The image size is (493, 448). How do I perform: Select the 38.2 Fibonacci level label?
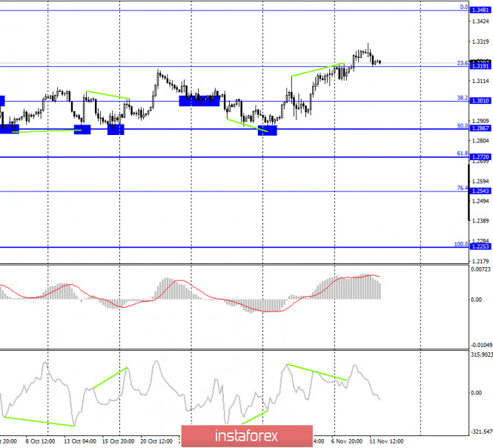[462, 98]
